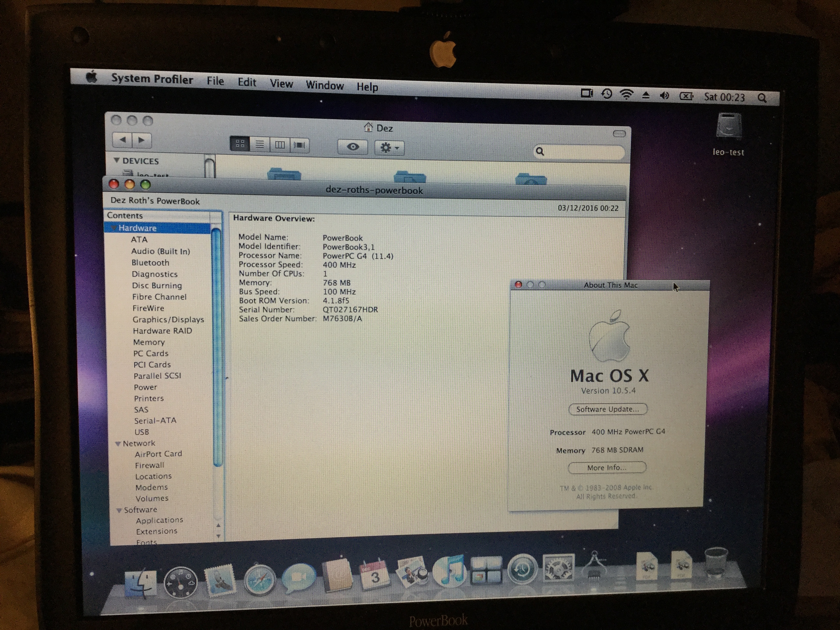Open the View menu
840x630 pixels.
281,84
